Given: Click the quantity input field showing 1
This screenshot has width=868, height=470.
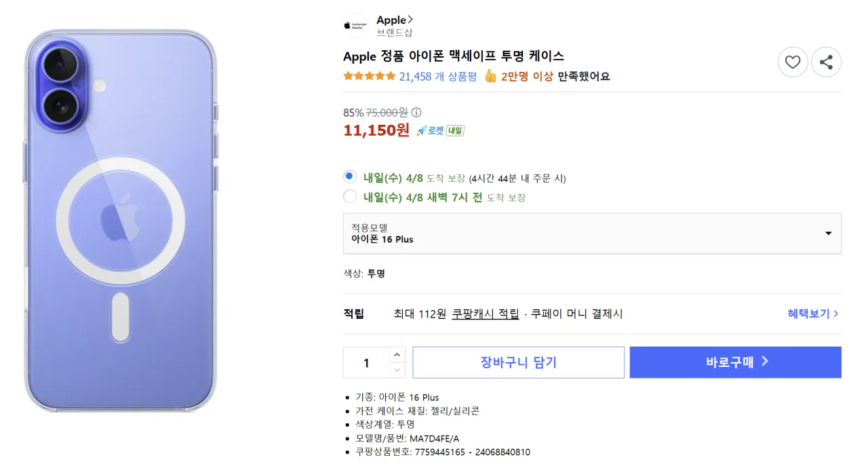Looking at the screenshot, I should point(366,362).
